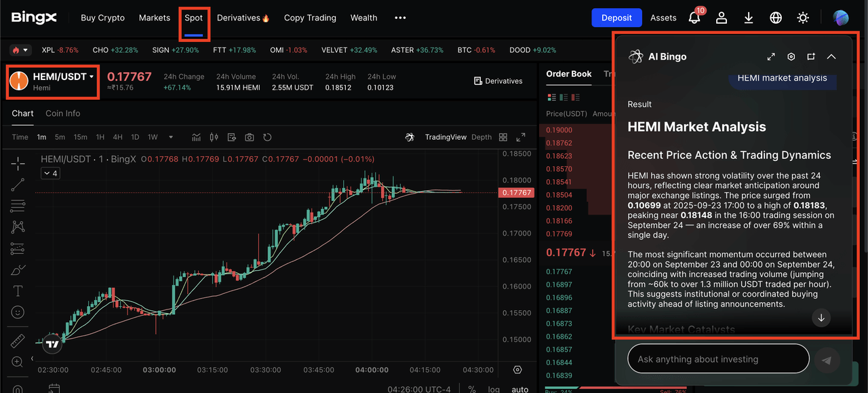
Task: Click the send message arrow button
Action: click(826, 360)
